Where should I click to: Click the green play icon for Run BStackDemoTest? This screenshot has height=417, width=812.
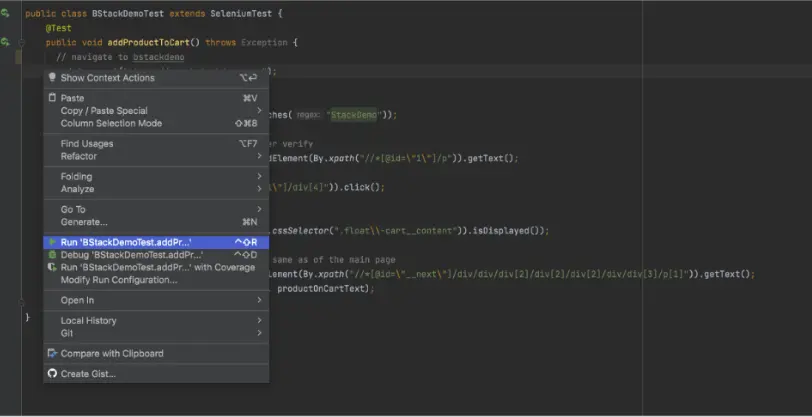coord(52,242)
